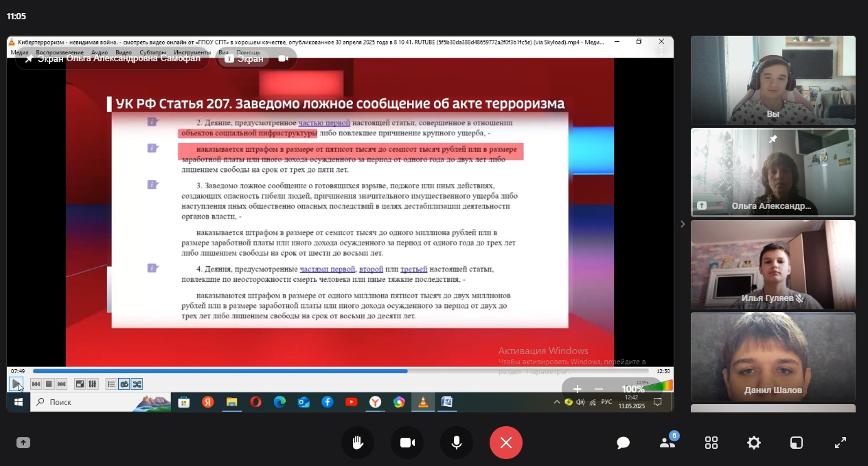Viewport: 868px width, 466px height.
Task: Open the participants list
Action: (667, 443)
